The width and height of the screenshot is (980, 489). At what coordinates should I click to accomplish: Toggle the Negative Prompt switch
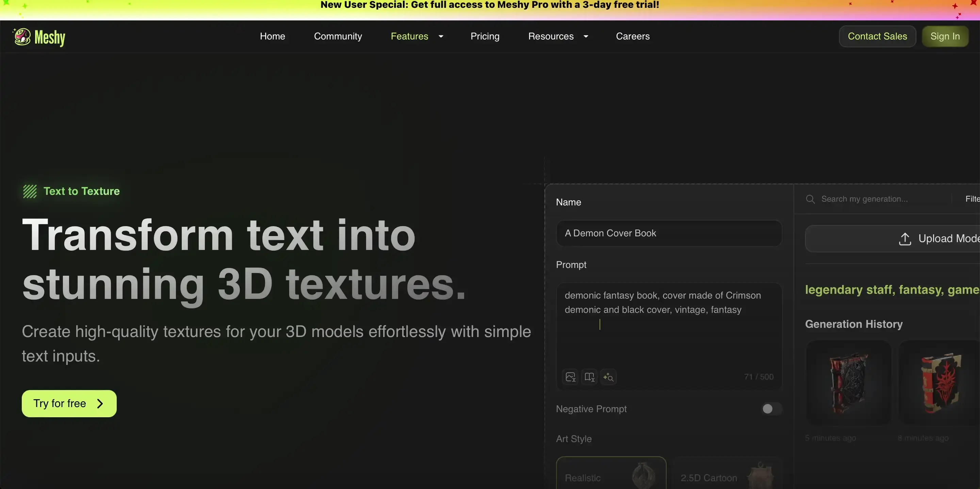[x=771, y=409]
